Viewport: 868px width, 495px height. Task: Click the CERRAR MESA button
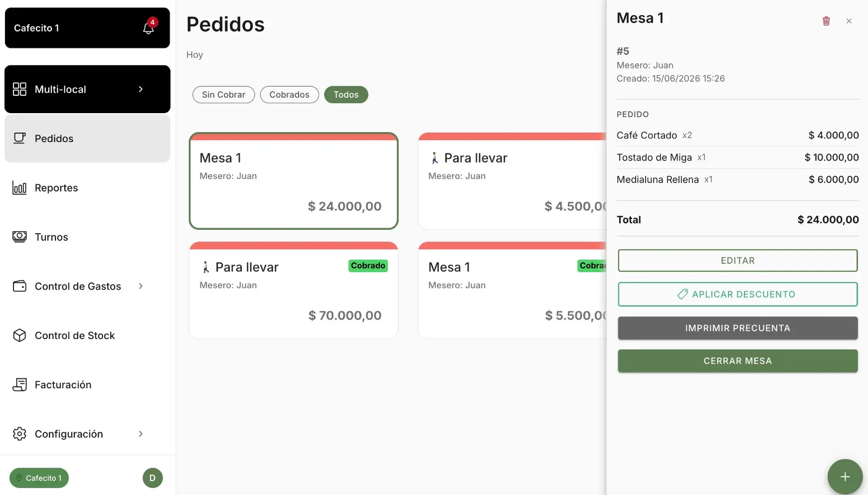coord(737,361)
